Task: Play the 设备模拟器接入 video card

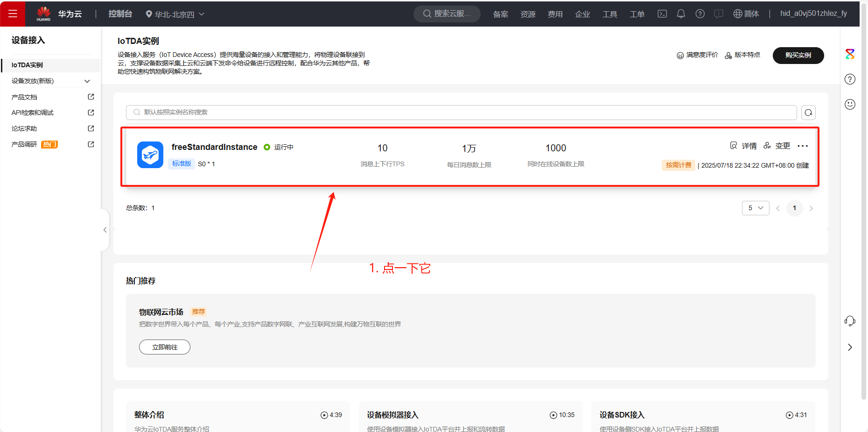Action: 470,417
